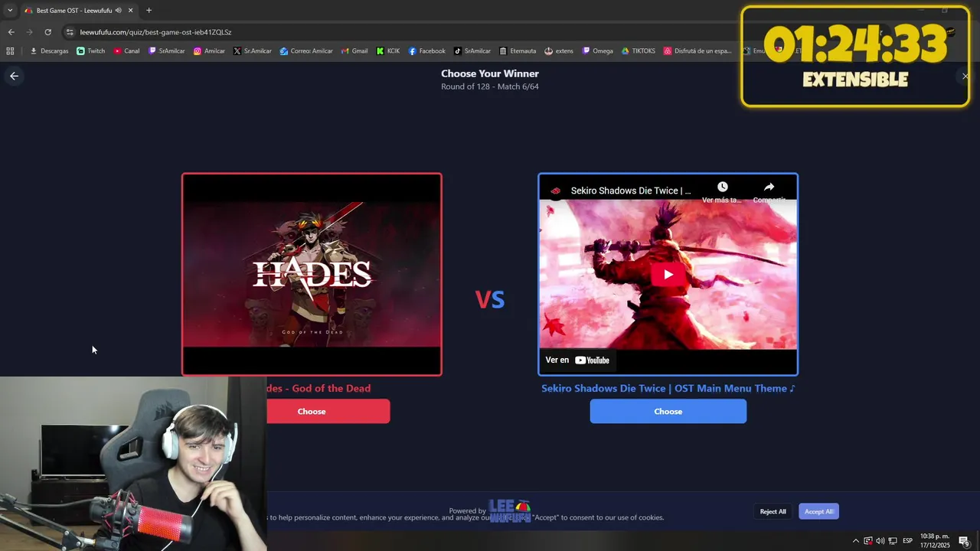Open the apps grid icon in bookmarks bar
The width and height of the screenshot is (980, 551).
click(x=10, y=51)
